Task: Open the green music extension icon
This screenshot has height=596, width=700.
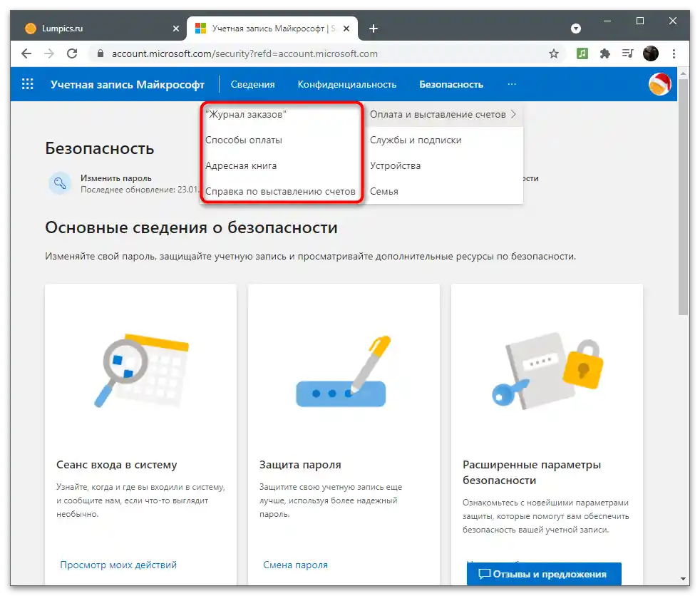Action: click(582, 53)
